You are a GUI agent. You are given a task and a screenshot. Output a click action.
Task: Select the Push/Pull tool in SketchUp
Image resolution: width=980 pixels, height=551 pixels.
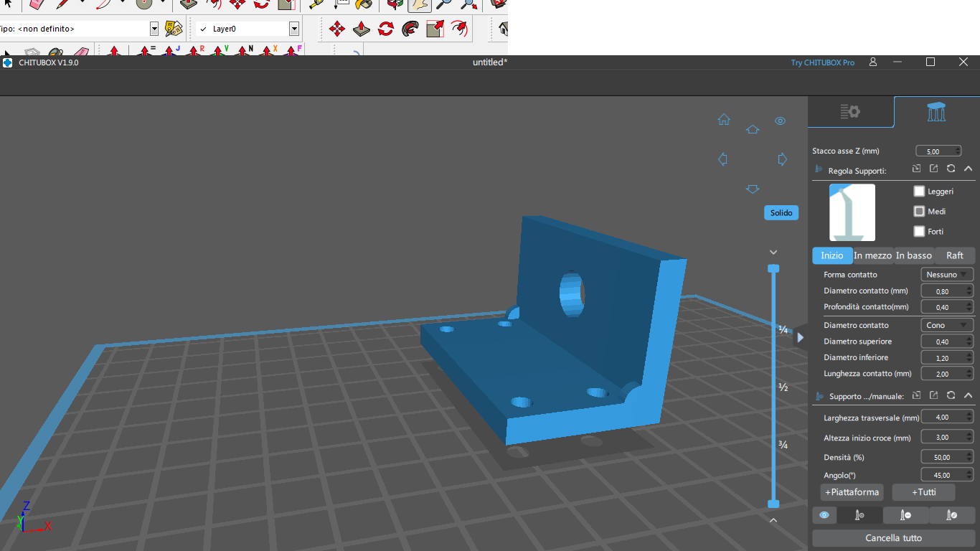(362, 29)
